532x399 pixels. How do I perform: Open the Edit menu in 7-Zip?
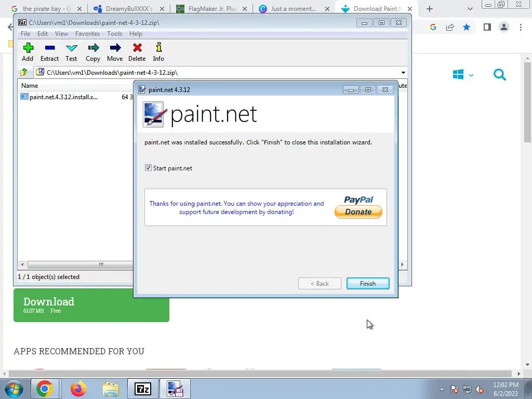pyautogui.click(x=43, y=34)
